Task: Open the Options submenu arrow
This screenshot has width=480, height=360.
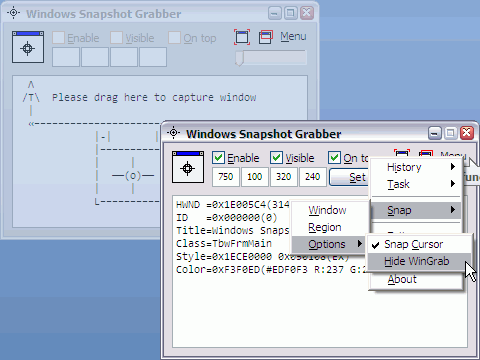Action: pyautogui.click(x=359, y=244)
